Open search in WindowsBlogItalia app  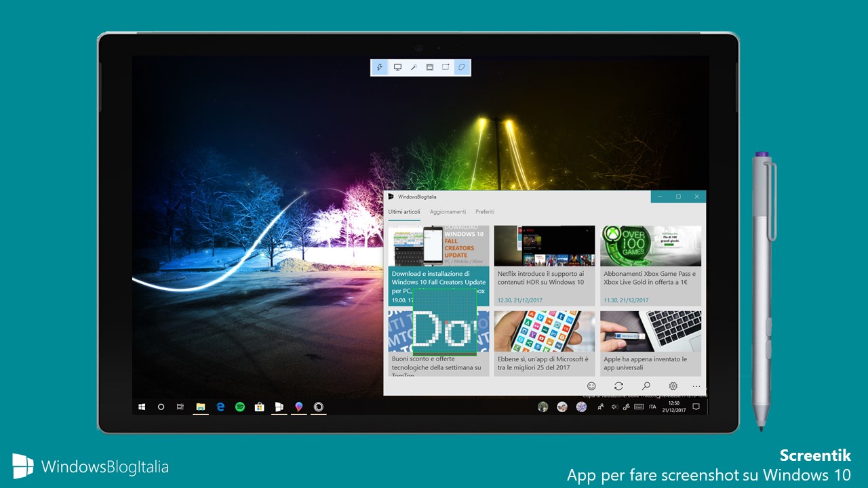coord(646,386)
